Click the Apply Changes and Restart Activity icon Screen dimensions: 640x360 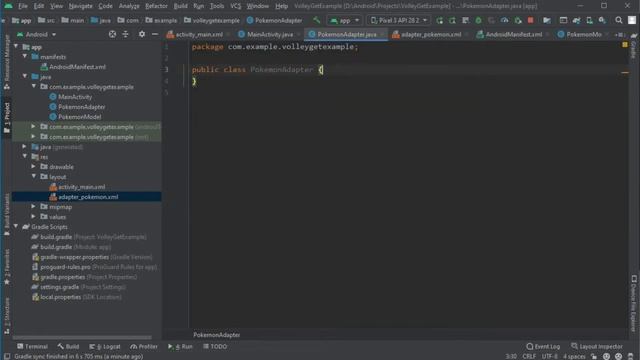coord(452,20)
